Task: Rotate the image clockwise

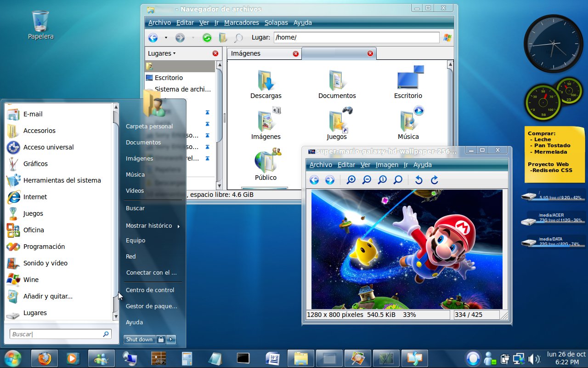Action: [x=434, y=180]
